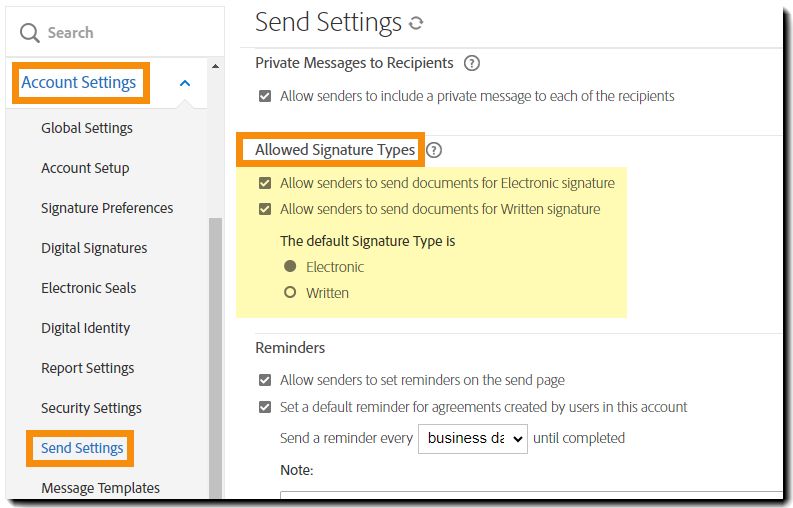Uncheck allow private message to recipients

click(265, 96)
